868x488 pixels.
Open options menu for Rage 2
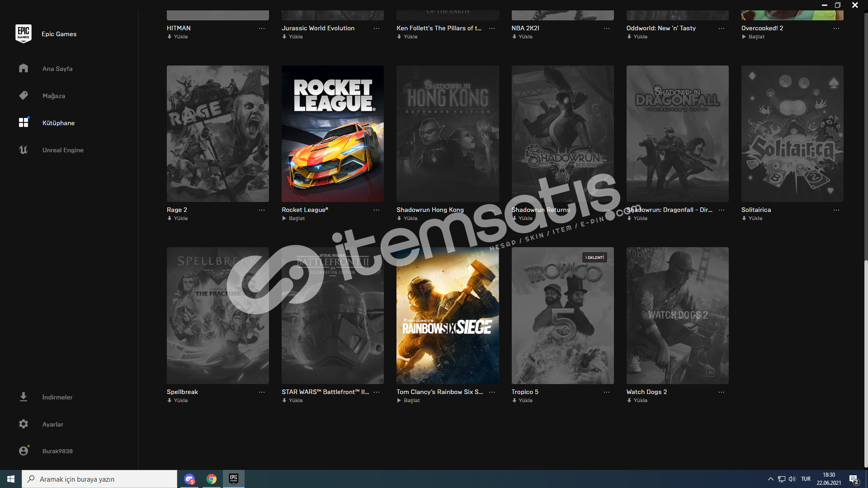tap(262, 210)
